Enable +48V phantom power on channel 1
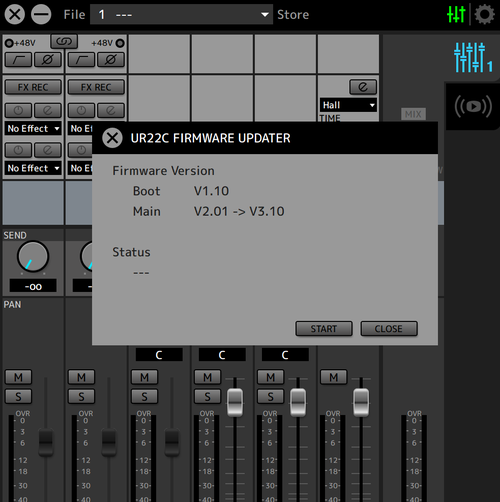Screen dimensions: 500x502 point(9,43)
